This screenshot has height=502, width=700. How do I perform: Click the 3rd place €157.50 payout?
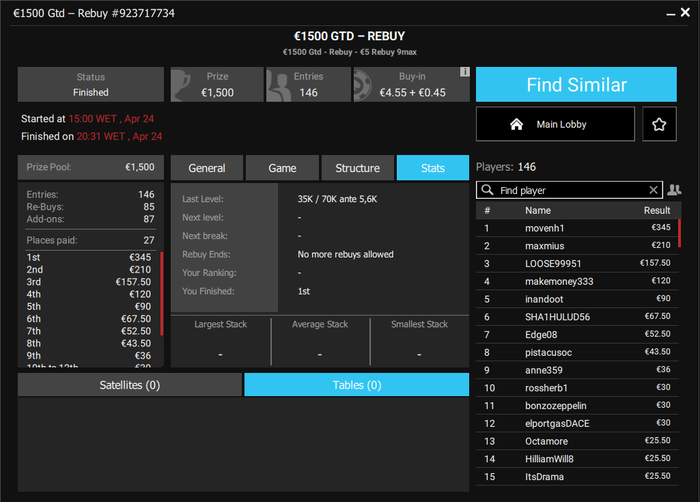click(x=89, y=282)
